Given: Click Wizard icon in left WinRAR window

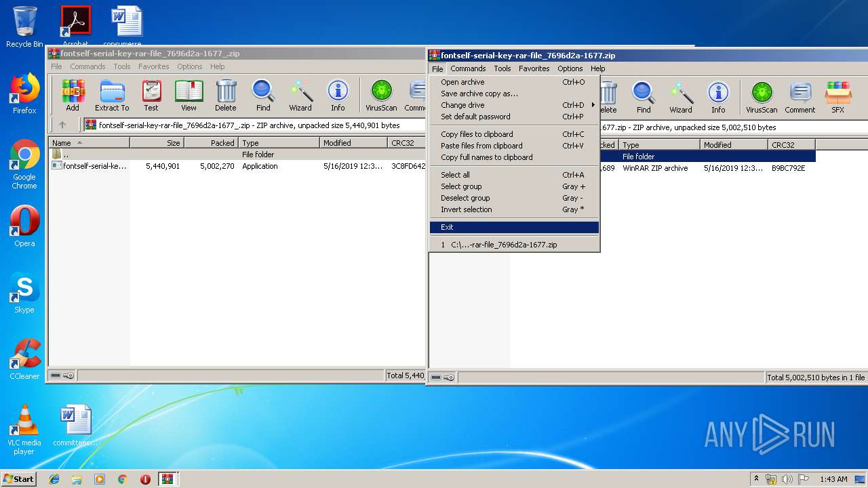Looking at the screenshot, I should tap(300, 96).
